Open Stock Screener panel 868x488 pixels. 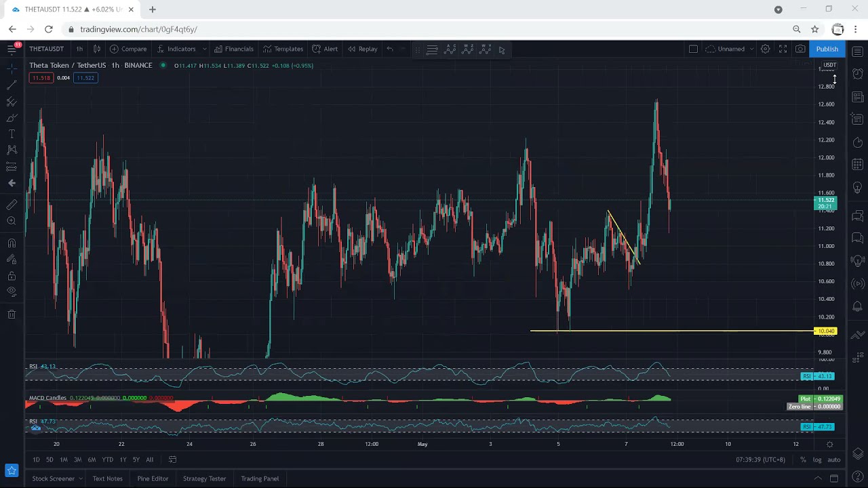[54, 479]
